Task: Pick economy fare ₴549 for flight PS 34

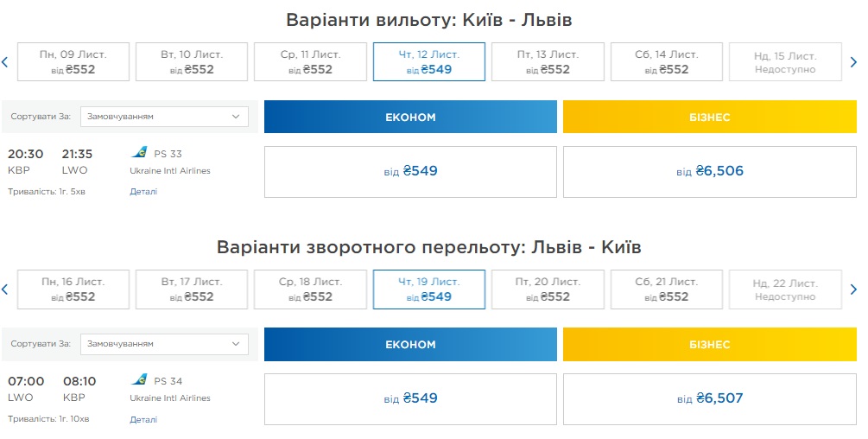Action: [410, 398]
